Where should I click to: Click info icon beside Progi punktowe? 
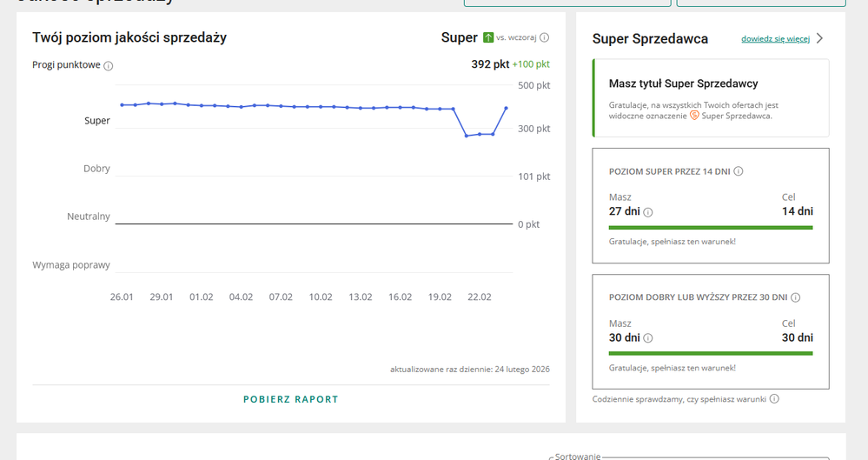(x=109, y=65)
